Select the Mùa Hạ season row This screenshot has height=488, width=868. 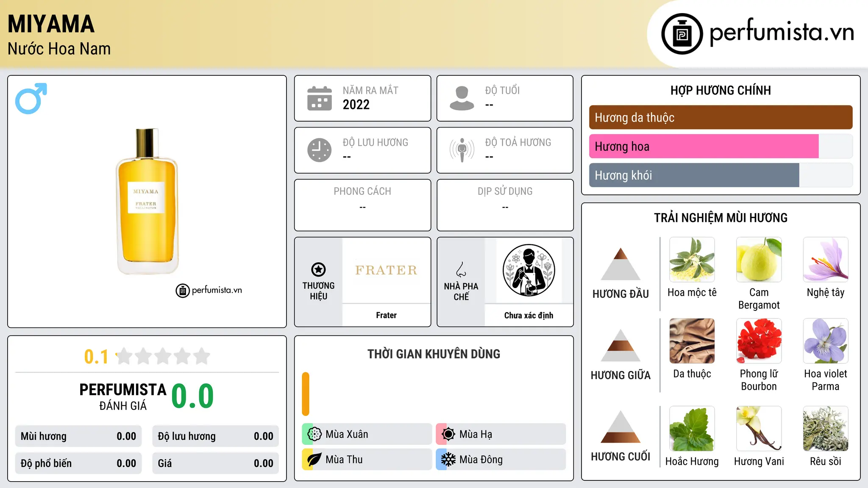501,434
